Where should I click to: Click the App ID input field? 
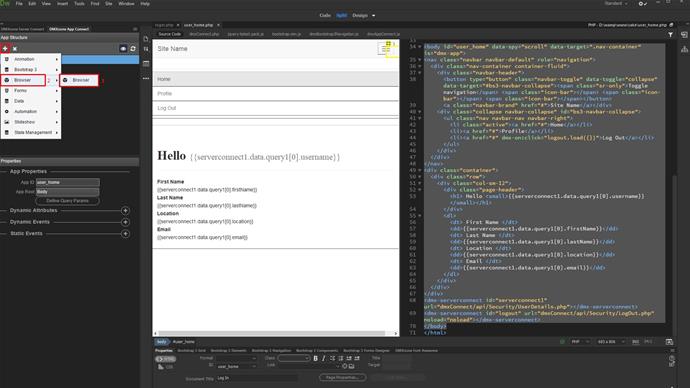point(67,182)
